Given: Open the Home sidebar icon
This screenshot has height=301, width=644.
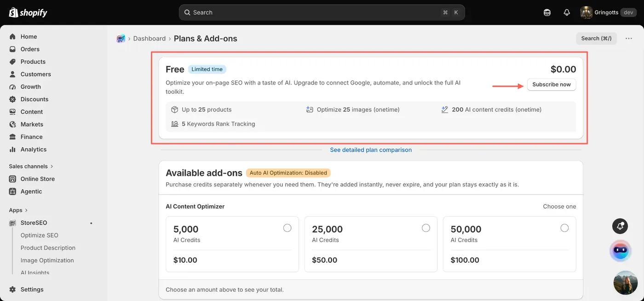Looking at the screenshot, I should coord(12,36).
